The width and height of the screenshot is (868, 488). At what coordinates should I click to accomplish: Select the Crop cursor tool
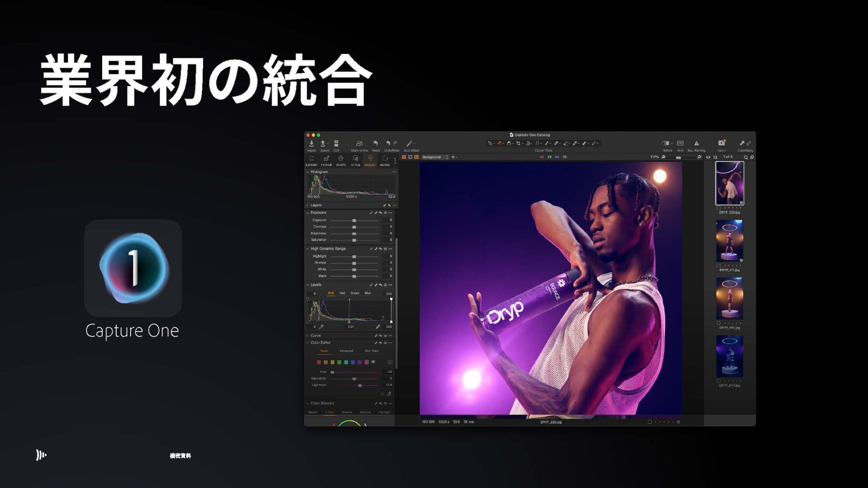tap(518, 143)
